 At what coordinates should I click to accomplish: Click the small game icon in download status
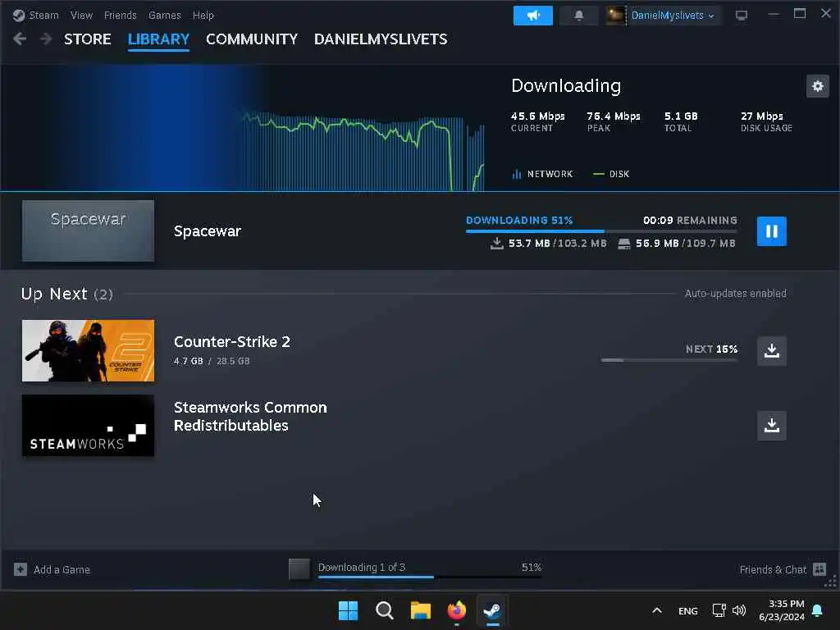coord(299,569)
